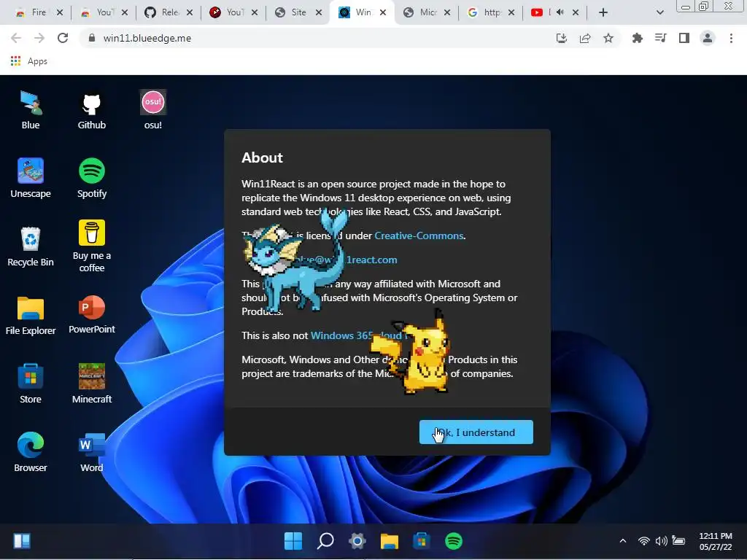Viewport: 747px width, 560px height.
Task: Open Spotify in the taskbar
Action: [x=454, y=541]
